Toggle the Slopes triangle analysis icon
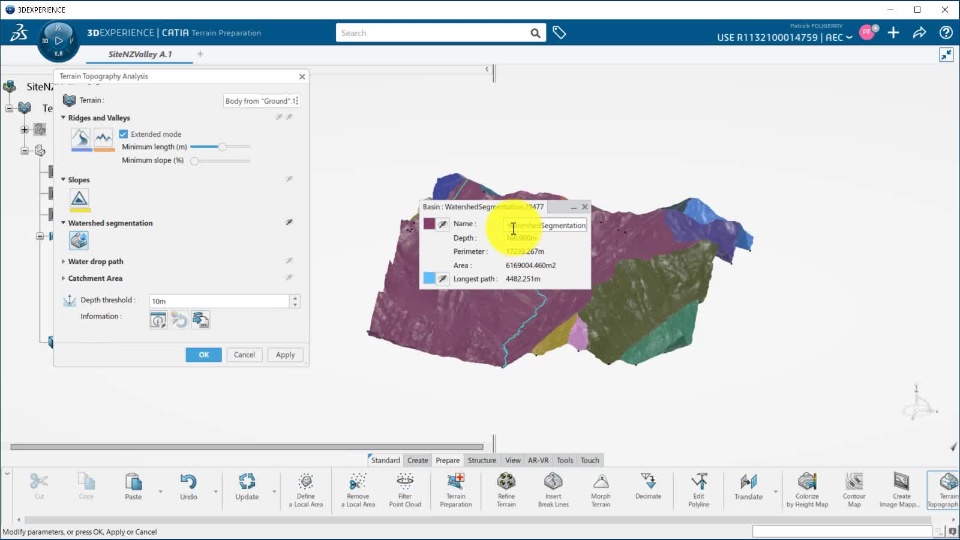This screenshot has width=960, height=540. [x=80, y=198]
